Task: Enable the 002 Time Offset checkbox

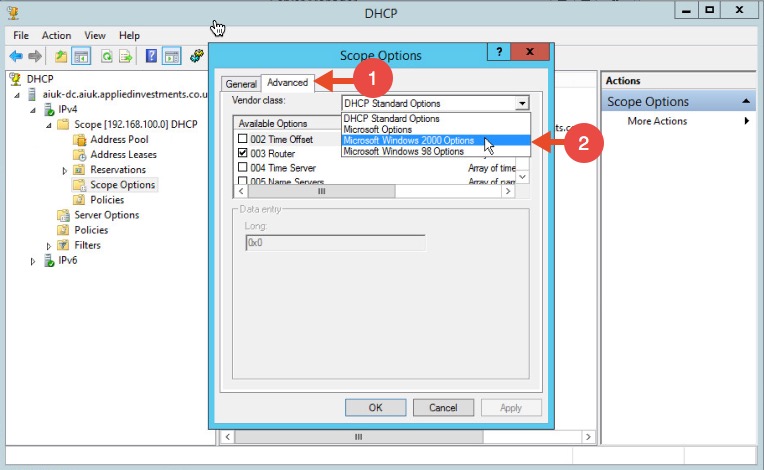Action: (x=243, y=139)
